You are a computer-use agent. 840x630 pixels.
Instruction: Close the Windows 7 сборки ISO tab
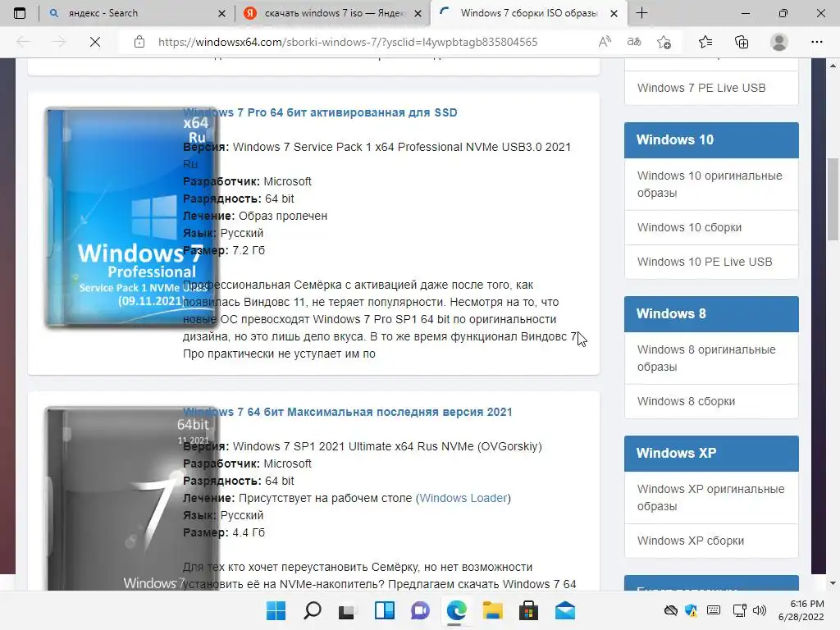pyautogui.click(x=614, y=13)
